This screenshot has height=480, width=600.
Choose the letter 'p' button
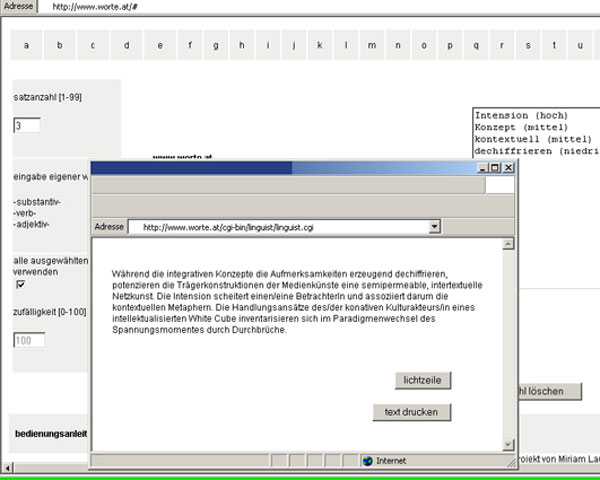click(449, 45)
